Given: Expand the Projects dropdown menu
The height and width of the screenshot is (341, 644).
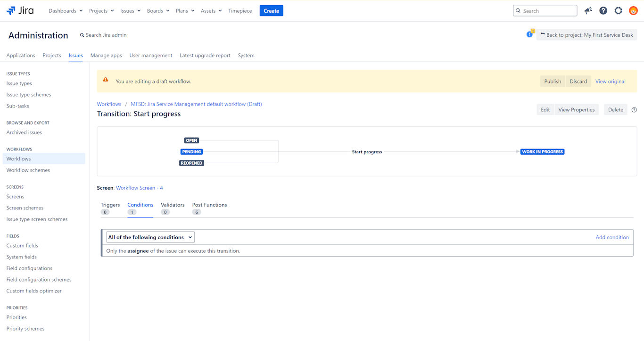Looking at the screenshot, I should pyautogui.click(x=101, y=11).
